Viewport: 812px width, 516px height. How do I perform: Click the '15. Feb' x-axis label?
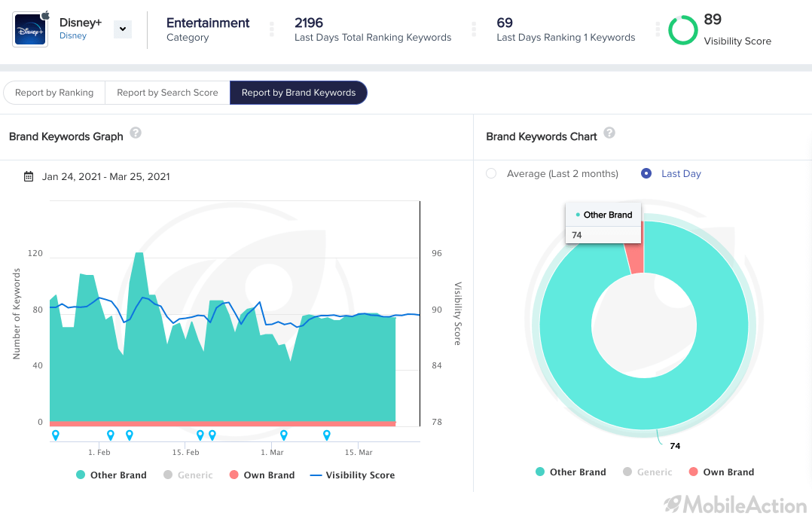click(x=186, y=452)
